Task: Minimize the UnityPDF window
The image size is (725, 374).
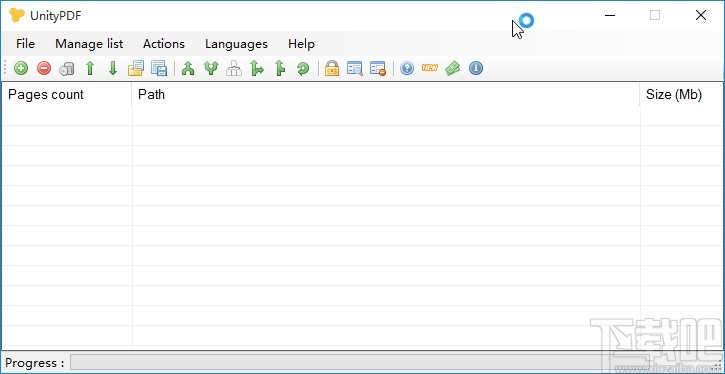Action: 610,15
